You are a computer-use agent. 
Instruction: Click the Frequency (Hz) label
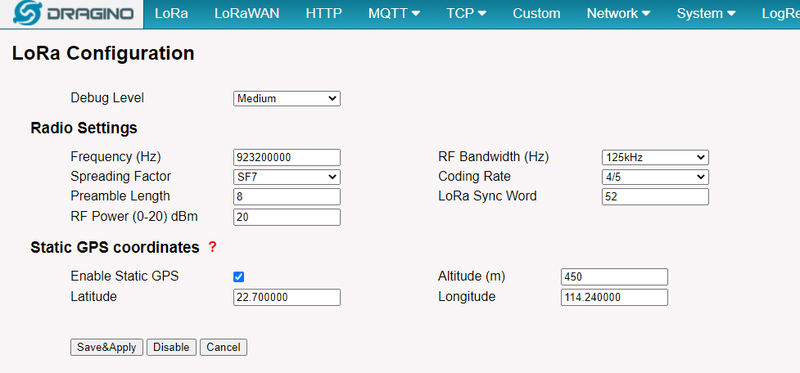click(116, 157)
